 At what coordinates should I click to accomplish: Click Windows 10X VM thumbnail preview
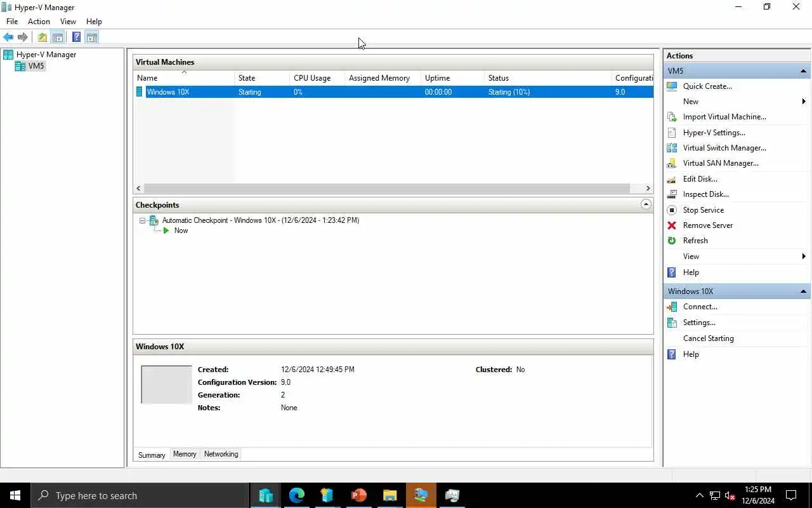click(x=166, y=384)
